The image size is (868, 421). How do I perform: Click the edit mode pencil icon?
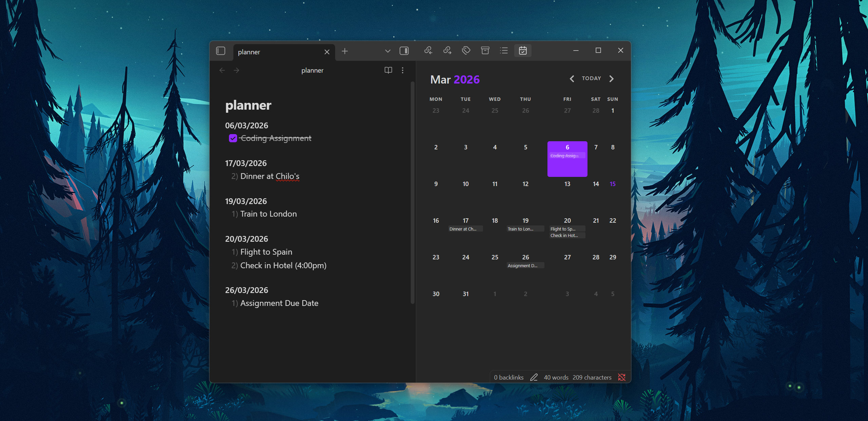click(x=534, y=377)
